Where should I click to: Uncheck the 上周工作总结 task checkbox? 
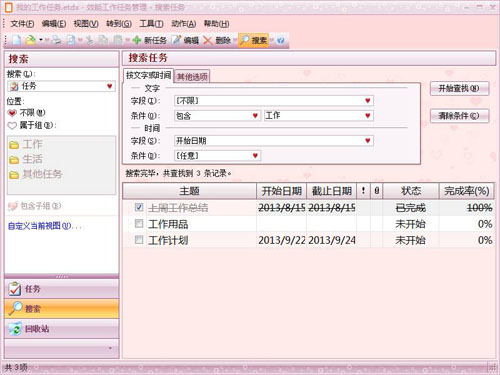[139, 207]
